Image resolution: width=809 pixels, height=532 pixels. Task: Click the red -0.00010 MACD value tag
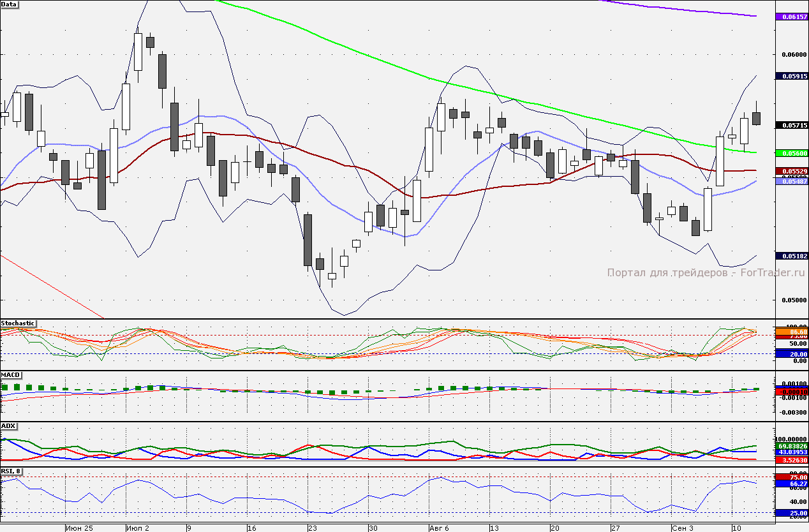pyautogui.click(x=791, y=391)
